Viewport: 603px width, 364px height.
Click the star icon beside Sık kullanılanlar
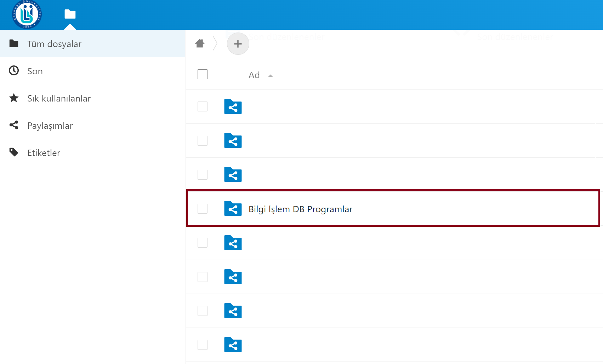(14, 98)
